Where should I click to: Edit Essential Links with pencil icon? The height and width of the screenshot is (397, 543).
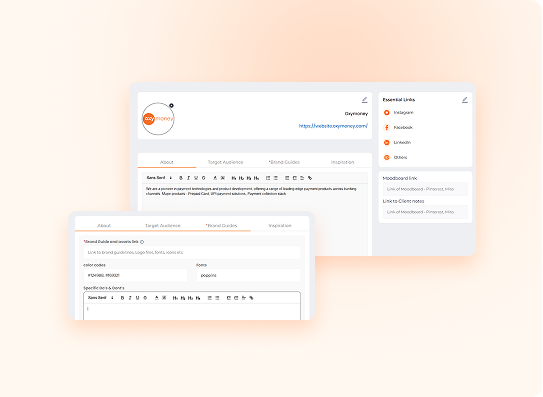click(465, 100)
